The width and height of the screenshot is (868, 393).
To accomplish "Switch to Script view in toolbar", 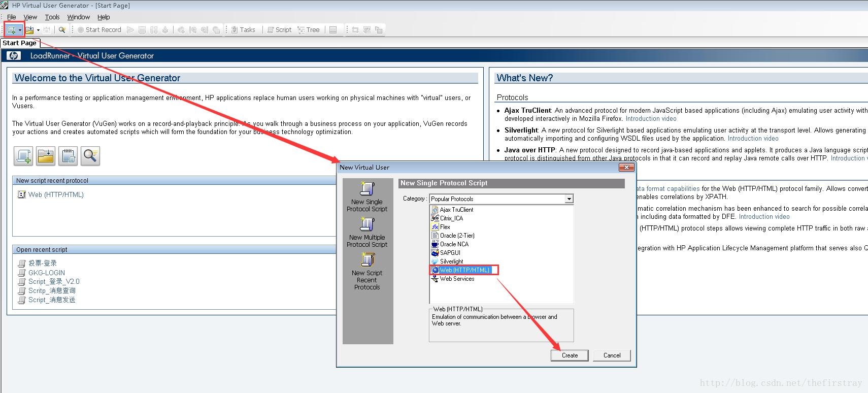I will (279, 30).
